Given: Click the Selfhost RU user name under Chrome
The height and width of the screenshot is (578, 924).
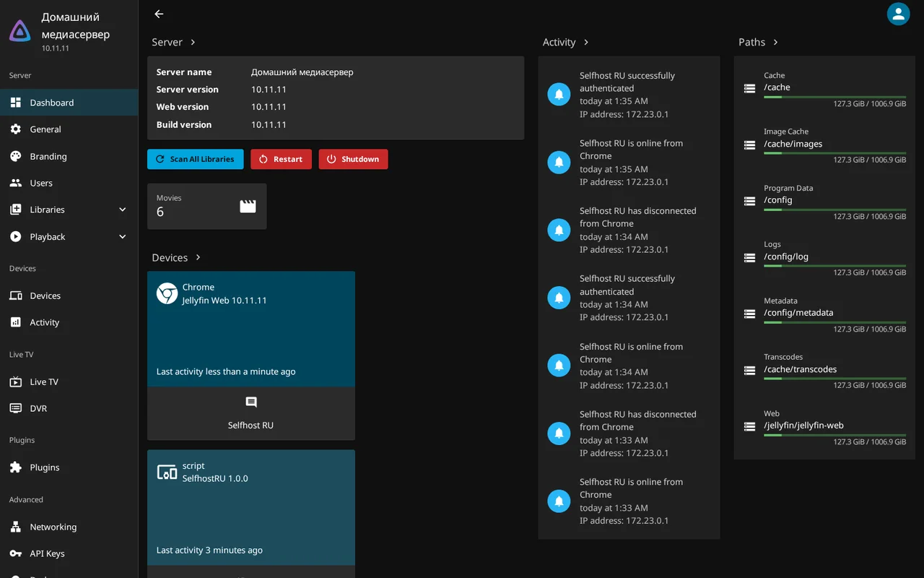Looking at the screenshot, I should (x=250, y=426).
